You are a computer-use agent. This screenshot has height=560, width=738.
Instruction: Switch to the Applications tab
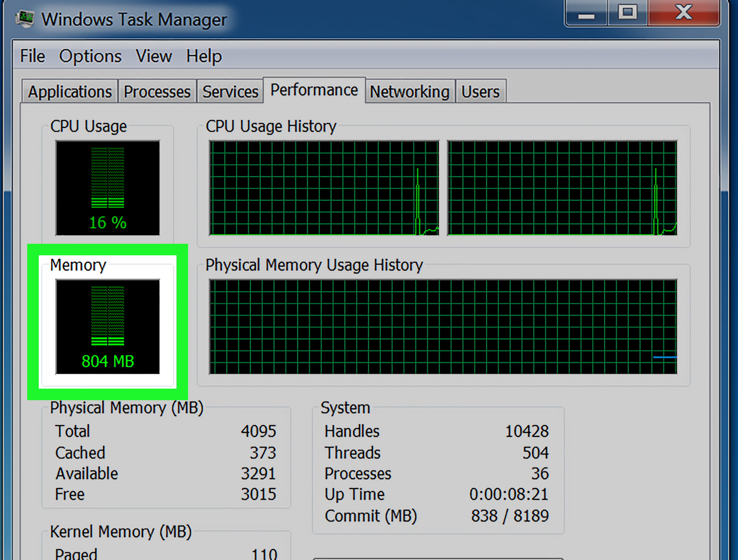pos(70,91)
